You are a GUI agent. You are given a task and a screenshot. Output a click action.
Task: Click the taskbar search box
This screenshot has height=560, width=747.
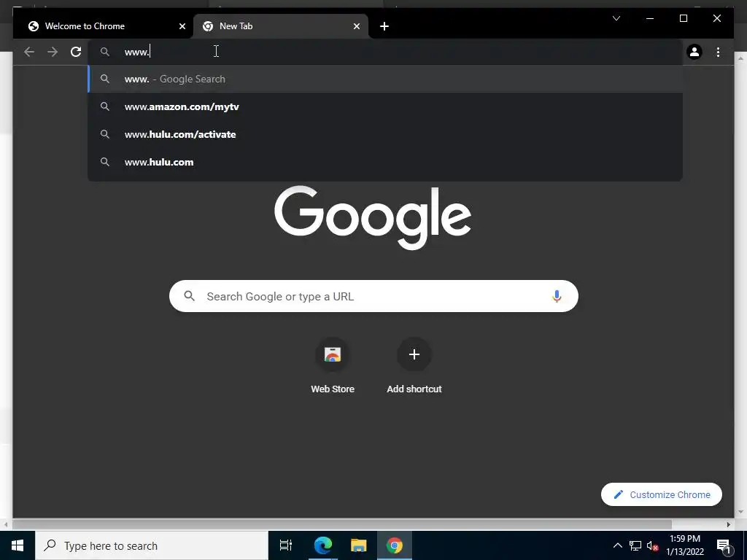click(x=152, y=545)
